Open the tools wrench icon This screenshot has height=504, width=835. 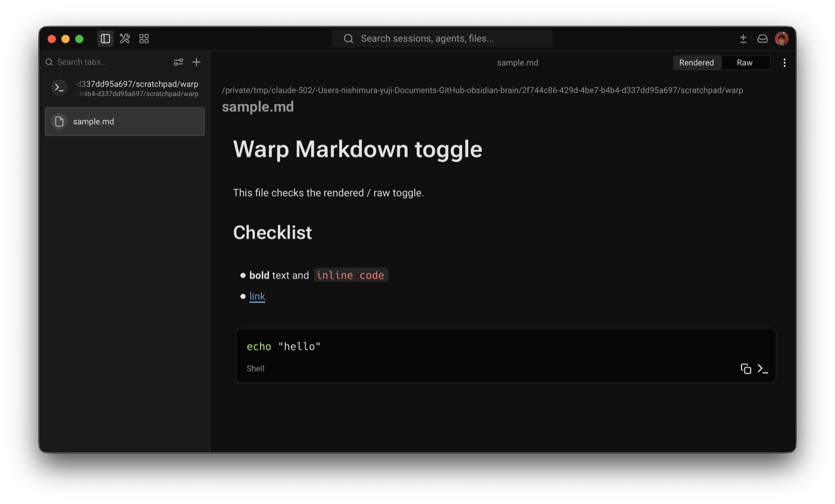[x=125, y=39]
